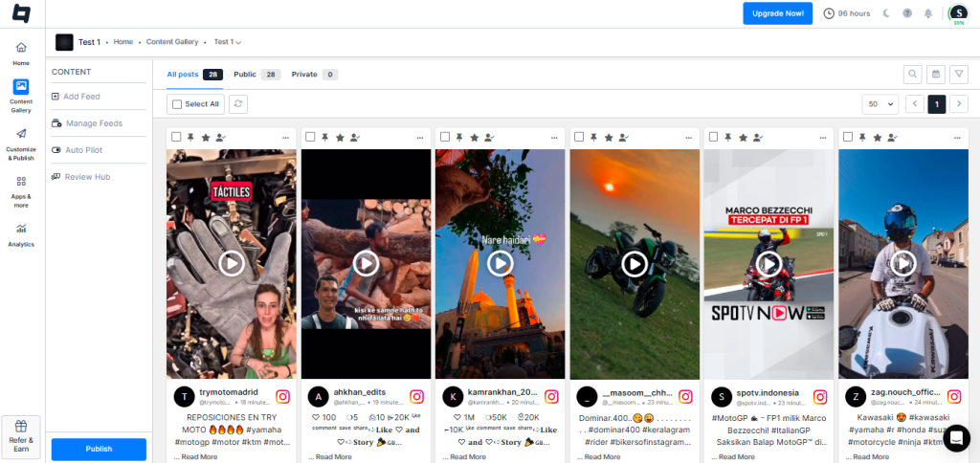The image size is (980, 463).
Task: Open the user profile avatar
Action: 958,13
